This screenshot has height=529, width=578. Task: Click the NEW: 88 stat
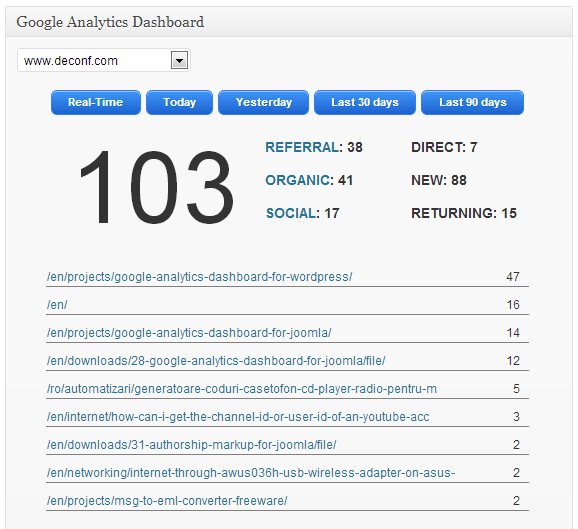pos(439,180)
